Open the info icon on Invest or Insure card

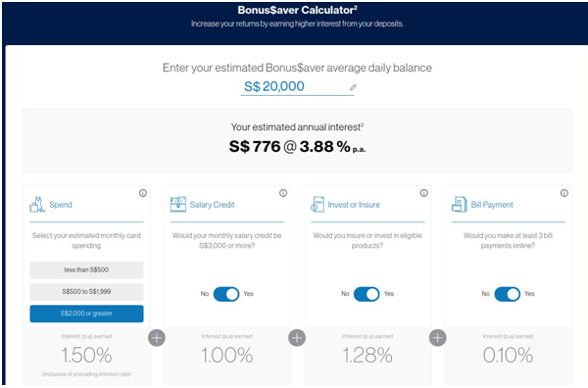423,193
